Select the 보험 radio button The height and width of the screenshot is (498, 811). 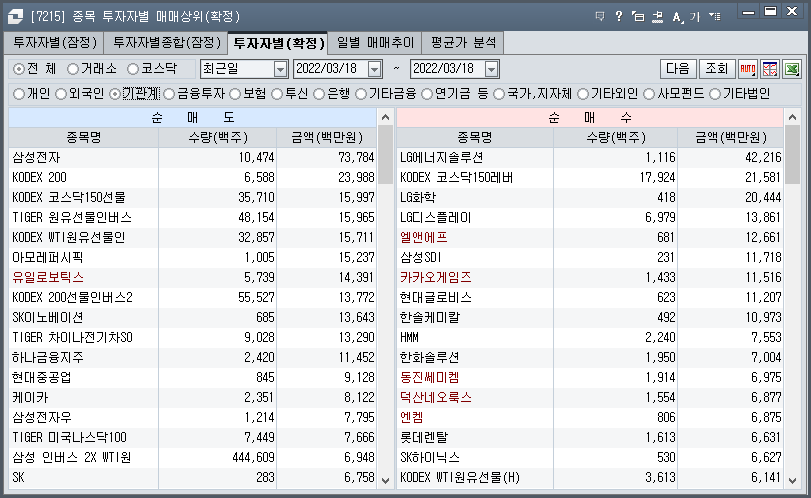click(x=235, y=94)
